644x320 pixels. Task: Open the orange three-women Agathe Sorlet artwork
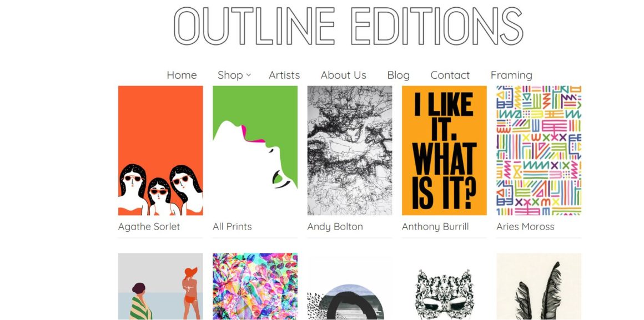click(160, 150)
